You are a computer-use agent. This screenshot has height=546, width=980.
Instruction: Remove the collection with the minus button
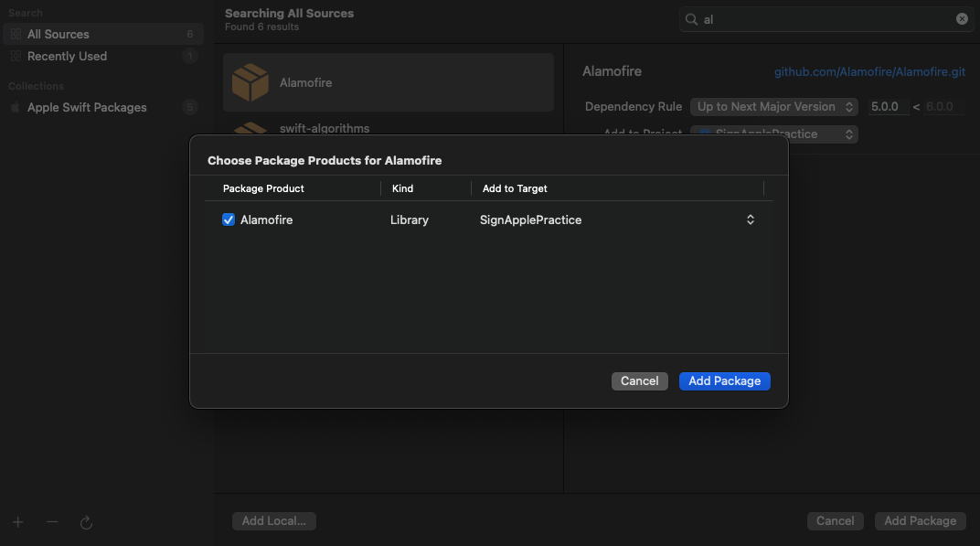click(x=52, y=522)
